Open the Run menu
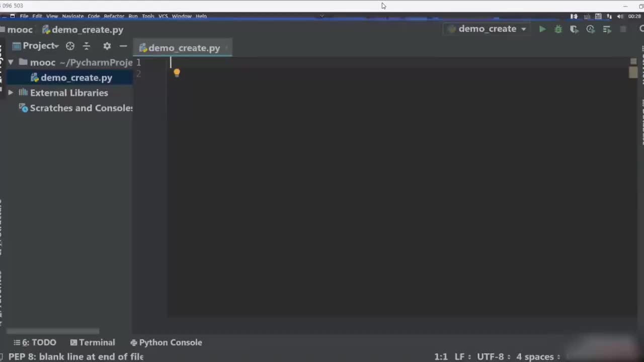 point(133,16)
